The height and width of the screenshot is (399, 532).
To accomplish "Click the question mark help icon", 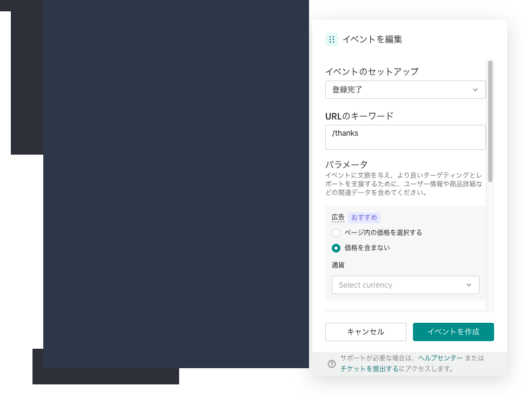I will (331, 364).
